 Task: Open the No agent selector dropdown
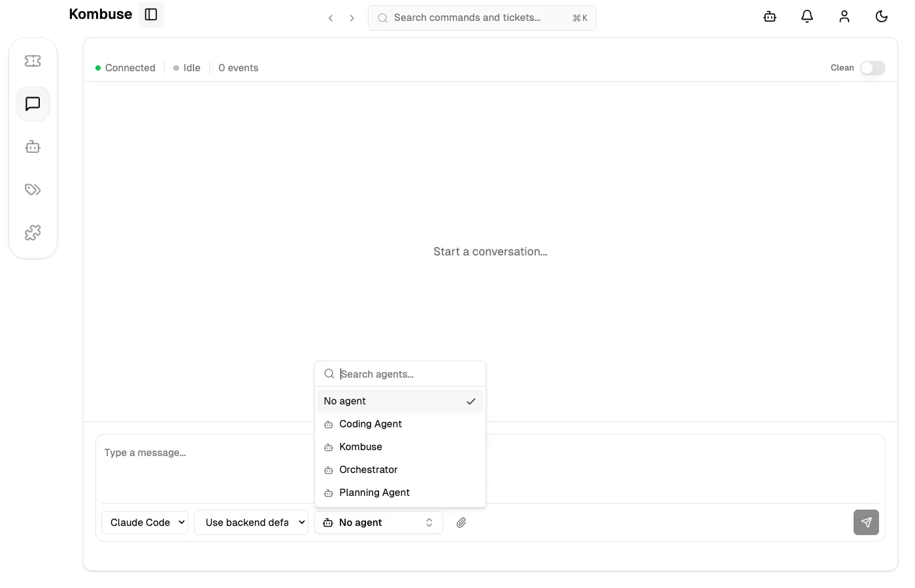click(378, 522)
